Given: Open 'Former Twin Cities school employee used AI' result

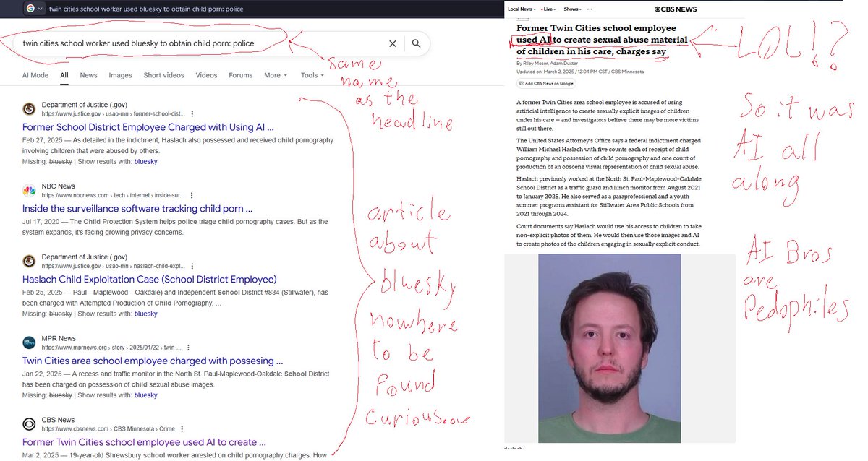Looking at the screenshot, I should click(x=144, y=442).
